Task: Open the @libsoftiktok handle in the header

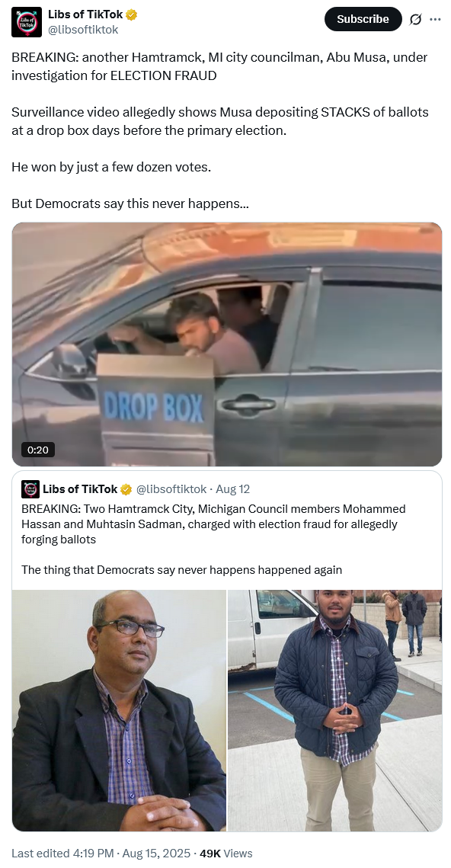Action: click(x=83, y=30)
